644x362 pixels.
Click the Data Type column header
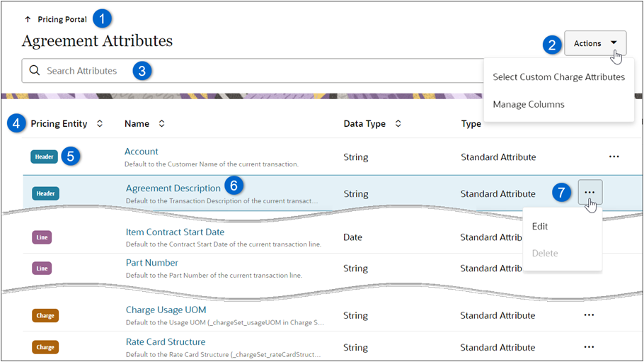pos(364,123)
